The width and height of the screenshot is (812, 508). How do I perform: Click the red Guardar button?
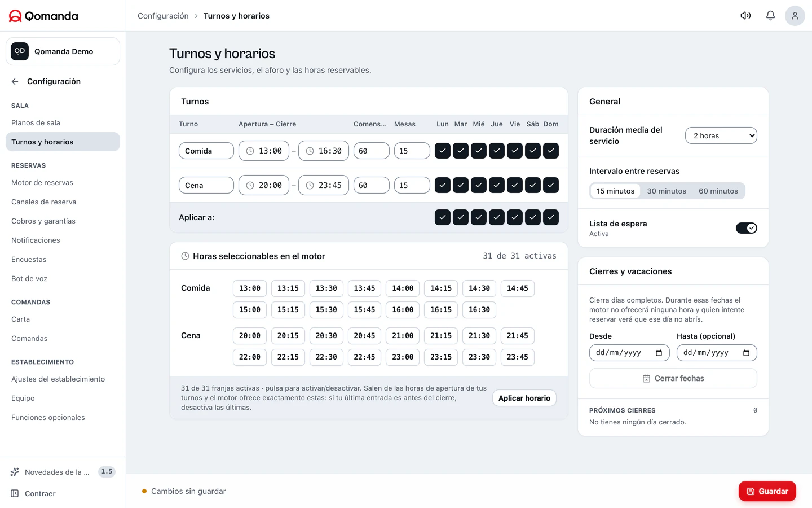[x=767, y=491]
